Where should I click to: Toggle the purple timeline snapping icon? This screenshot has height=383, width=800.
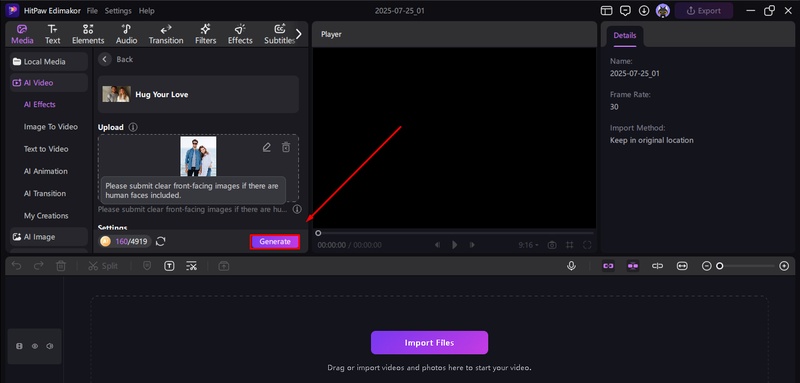(x=633, y=266)
